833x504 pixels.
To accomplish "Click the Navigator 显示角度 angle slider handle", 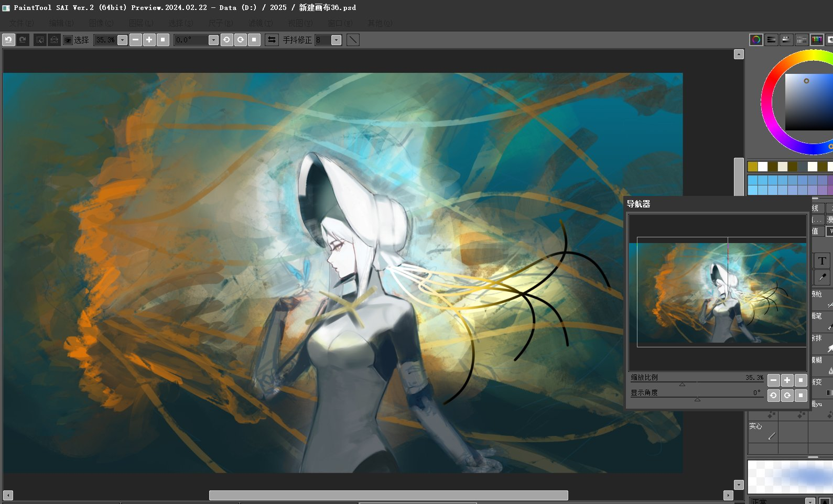I will point(697,399).
